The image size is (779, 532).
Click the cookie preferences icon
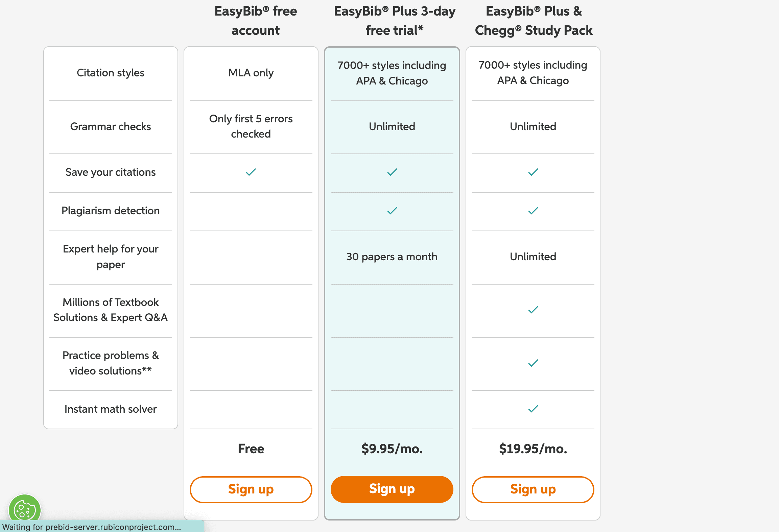[x=24, y=509]
